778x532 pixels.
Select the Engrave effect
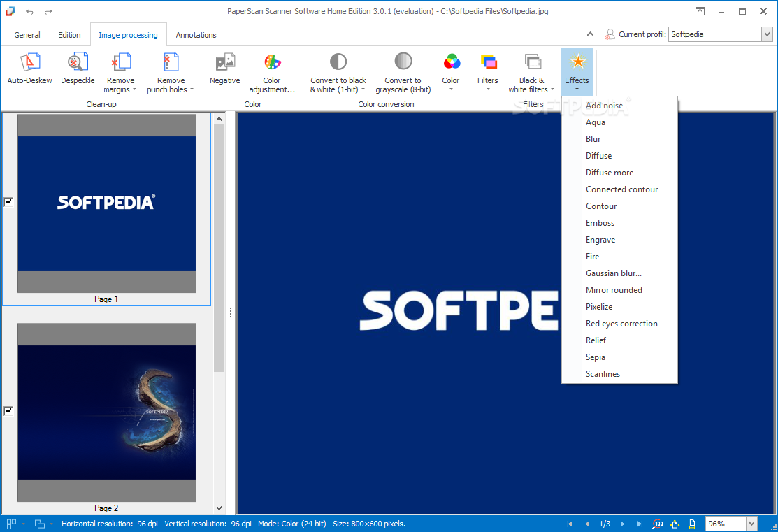click(x=620, y=240)
